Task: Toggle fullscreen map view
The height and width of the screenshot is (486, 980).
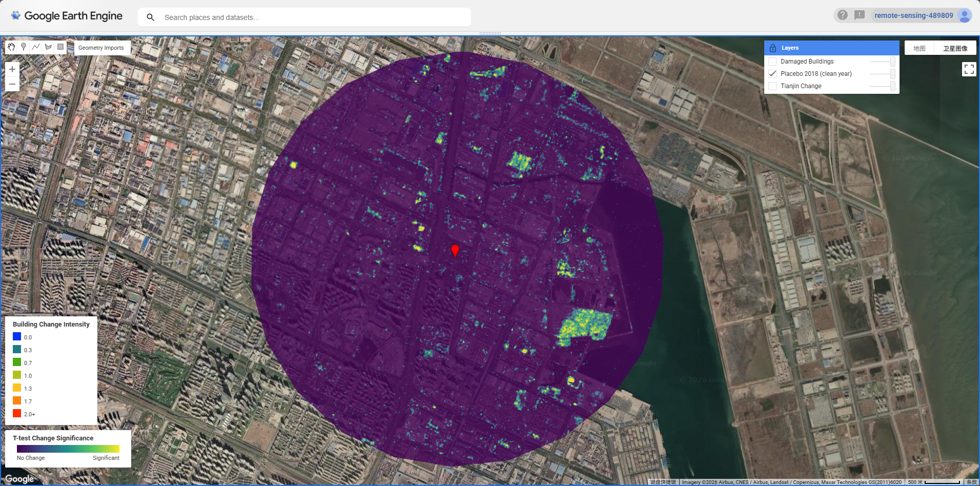Action: [x=969, y=69]
